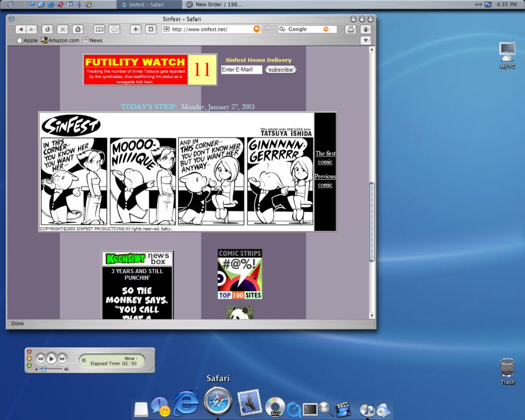Open the Terminal icon in dock
Image resolution: width=525 pixels, height=420 pixels.
[310, 409]
